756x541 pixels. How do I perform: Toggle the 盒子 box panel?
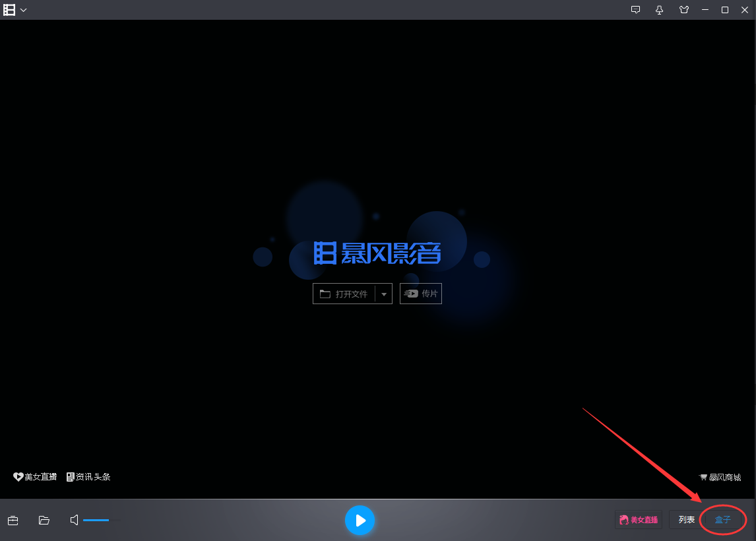(722, 520)
